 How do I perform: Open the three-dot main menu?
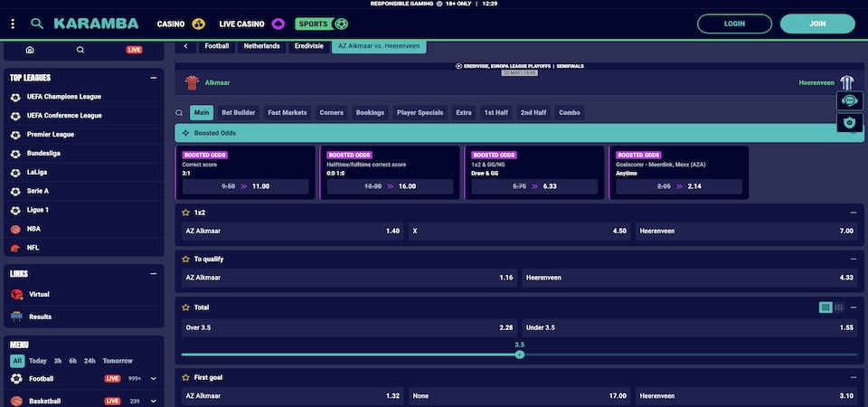(13, 24)
